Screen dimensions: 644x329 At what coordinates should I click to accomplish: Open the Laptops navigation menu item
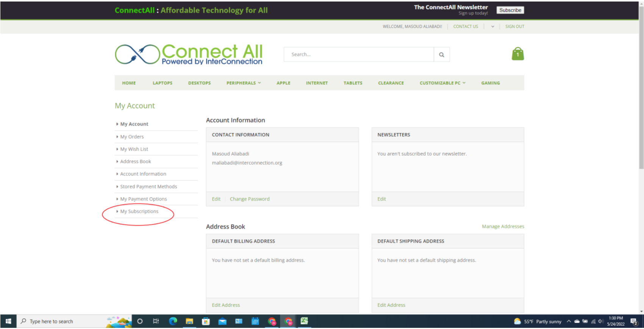coord(162,83)
